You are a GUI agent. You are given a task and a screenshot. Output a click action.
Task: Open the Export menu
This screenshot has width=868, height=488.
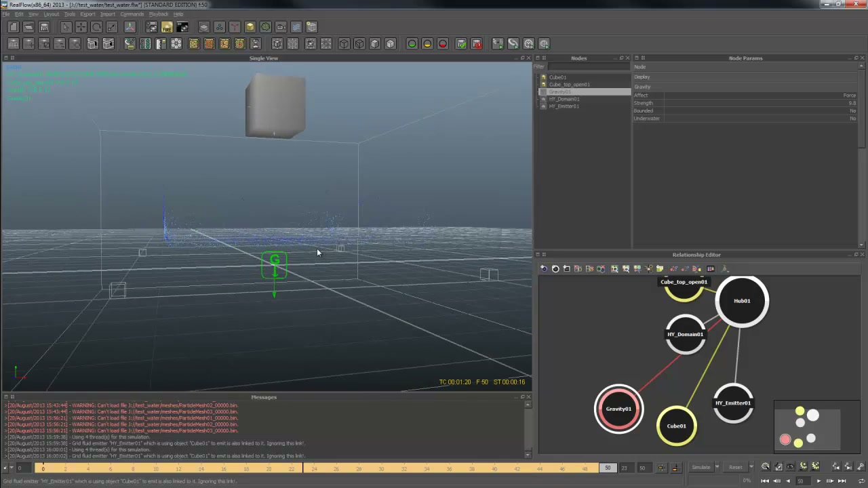(87, 14)
